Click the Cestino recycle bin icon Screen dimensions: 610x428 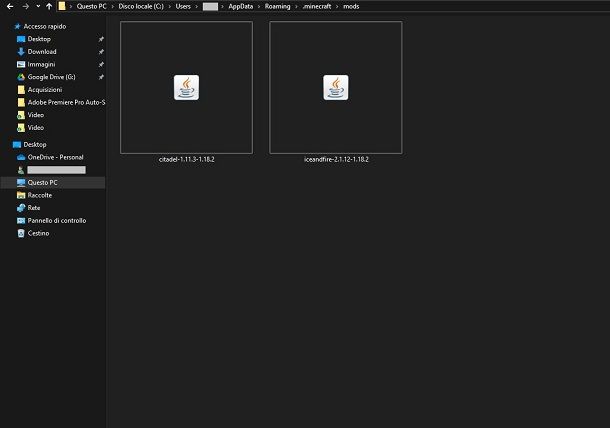(21, 233)
